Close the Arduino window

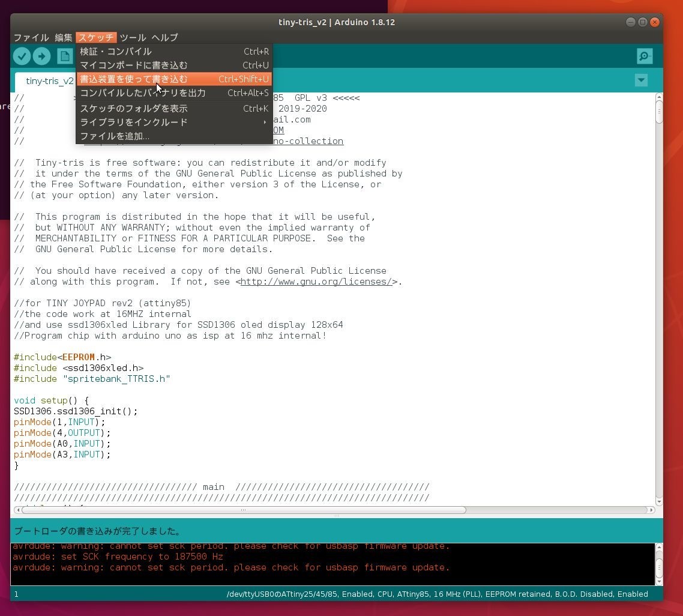click(655, 22)
